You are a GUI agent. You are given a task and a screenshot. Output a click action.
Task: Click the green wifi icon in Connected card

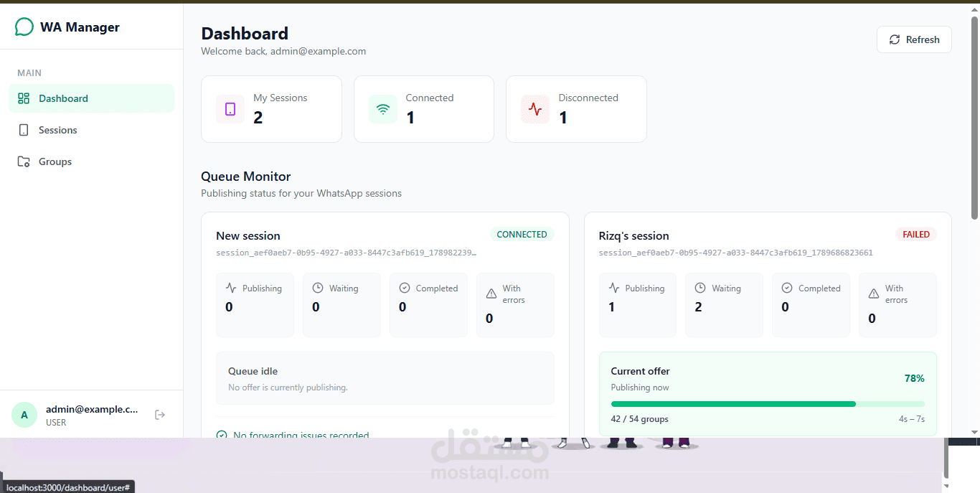click(x=383, y=109)
